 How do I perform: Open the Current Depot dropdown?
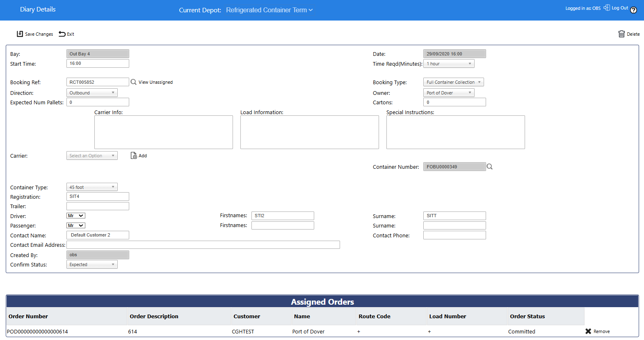[269, 10]
